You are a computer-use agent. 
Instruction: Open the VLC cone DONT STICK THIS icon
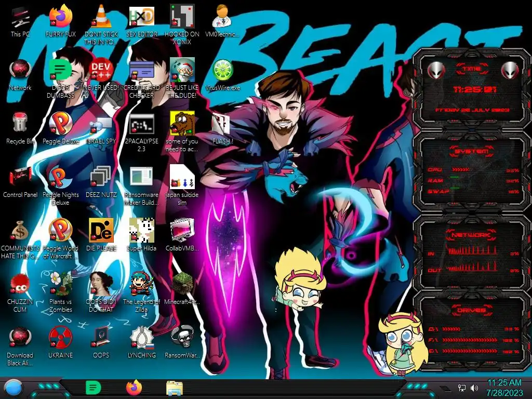click(x=101, y=25)
